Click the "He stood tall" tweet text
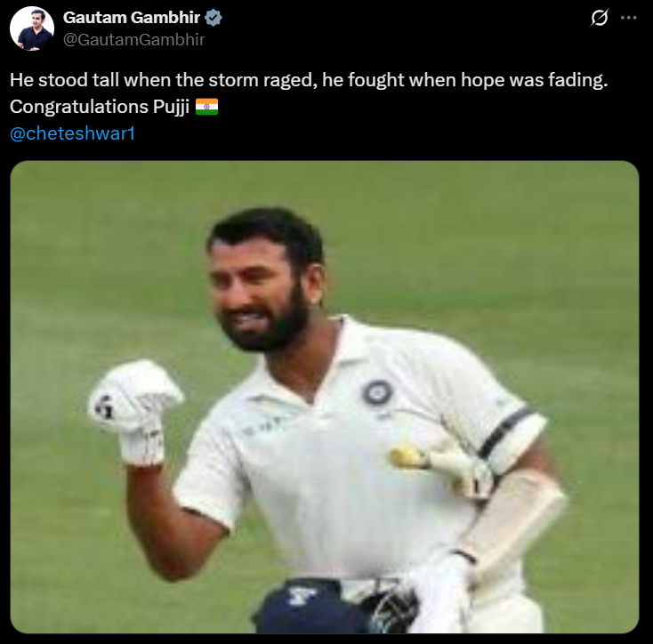 click(x=309, y=80)
